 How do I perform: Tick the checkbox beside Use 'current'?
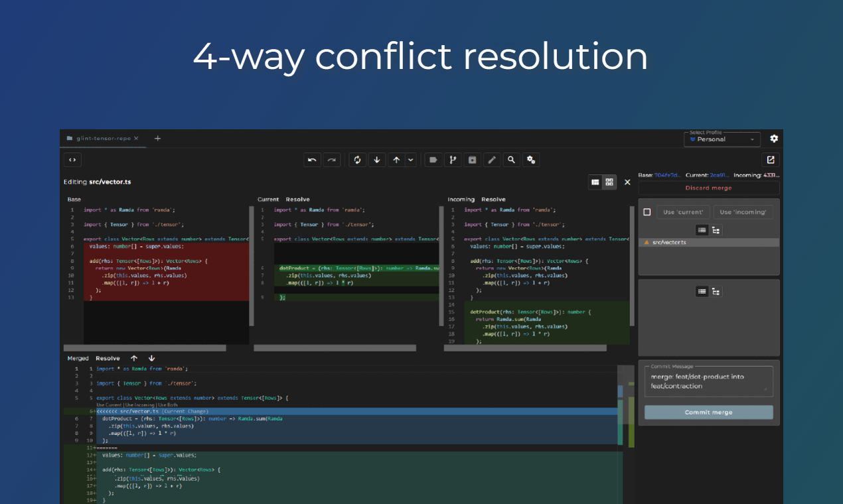(x=647, y=212)
